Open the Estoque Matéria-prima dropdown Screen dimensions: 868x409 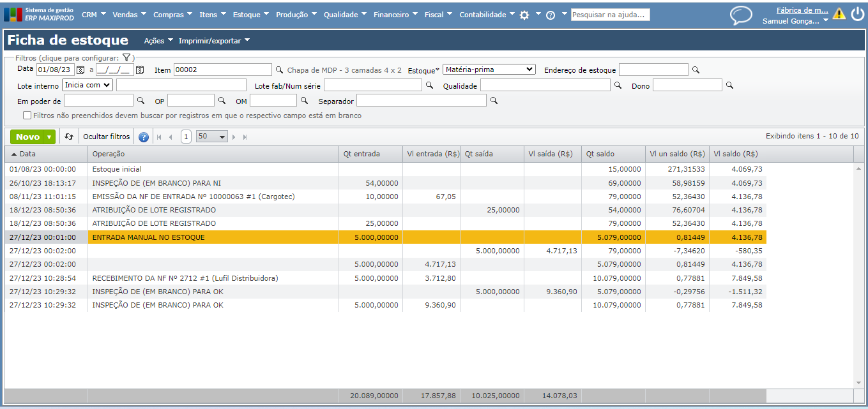coord(489,70)
